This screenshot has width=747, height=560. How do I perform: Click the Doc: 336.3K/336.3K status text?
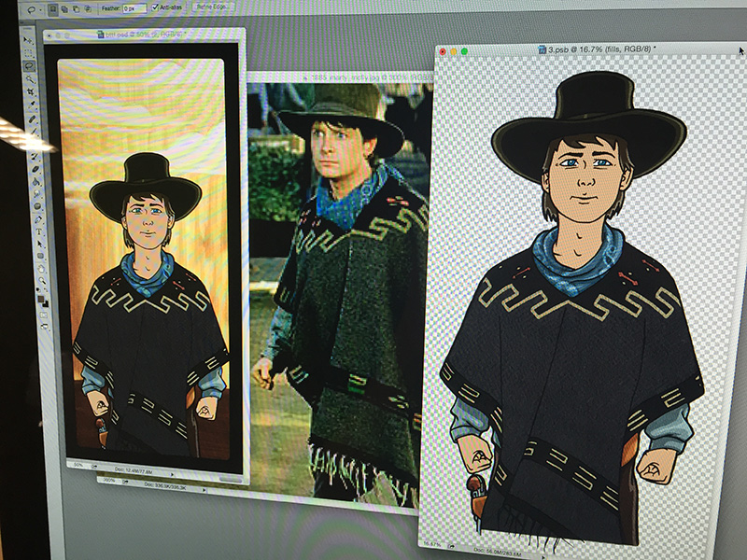tap(165, 488)
